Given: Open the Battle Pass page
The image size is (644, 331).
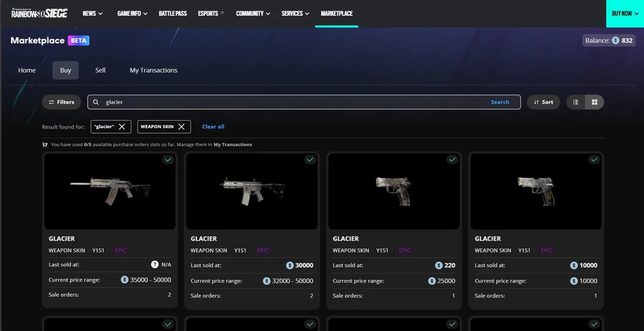Looking at the screenshot, I should (x=173, y=14).
